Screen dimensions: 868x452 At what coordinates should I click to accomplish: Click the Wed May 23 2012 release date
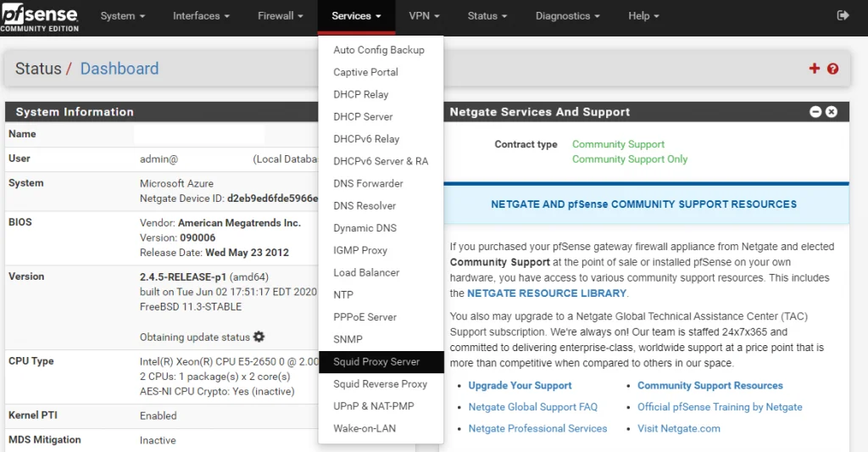(247, 253)
